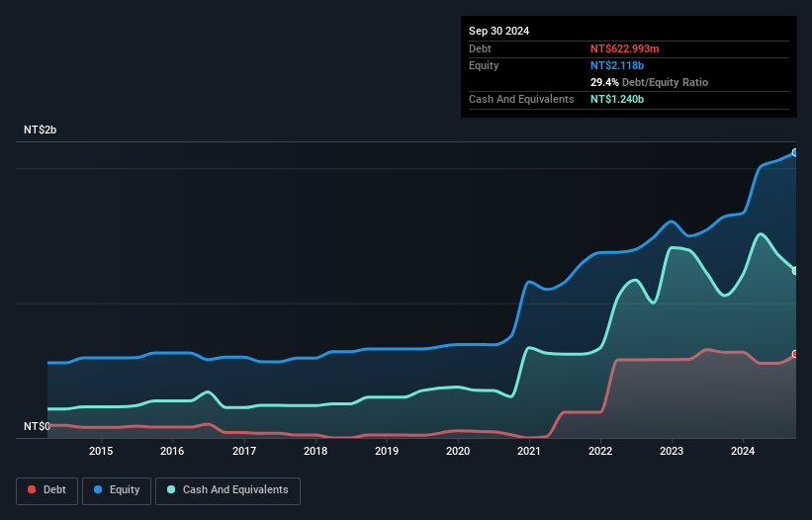Click the blue Equity endpoint marker
The height and width of the screenshot is (520, 812).
795,152
